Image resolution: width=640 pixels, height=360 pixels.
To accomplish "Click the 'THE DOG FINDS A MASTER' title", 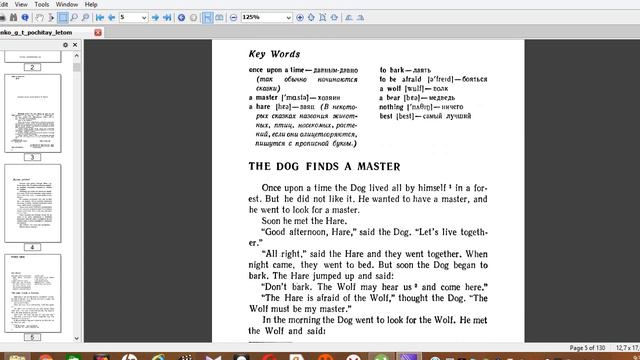I will pos(324,167).
